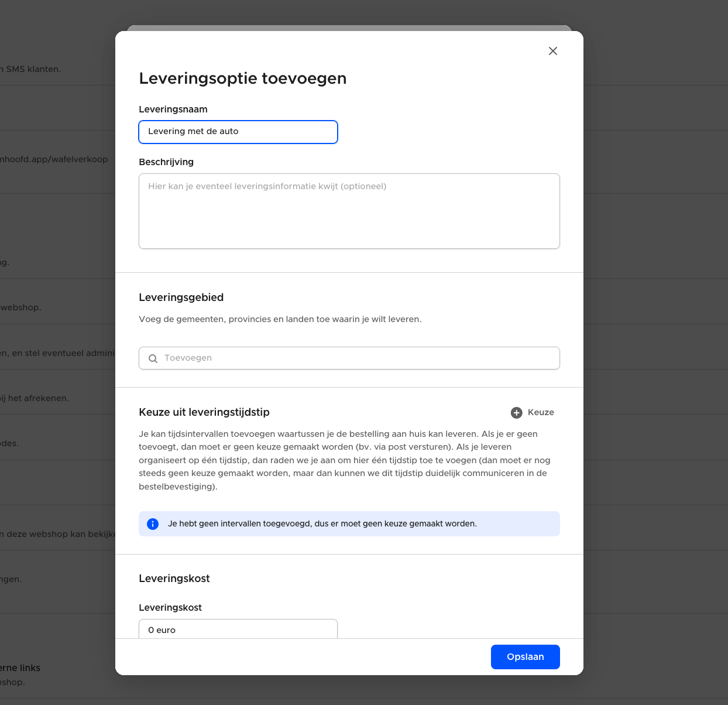Click the Leveringskost label above 0 euro
This screenshot has width=728, height=705.
coord(170,608)
